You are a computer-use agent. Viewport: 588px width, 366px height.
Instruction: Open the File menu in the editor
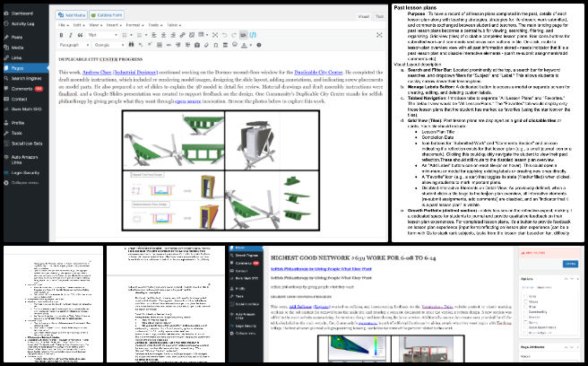tap(62, 25)
